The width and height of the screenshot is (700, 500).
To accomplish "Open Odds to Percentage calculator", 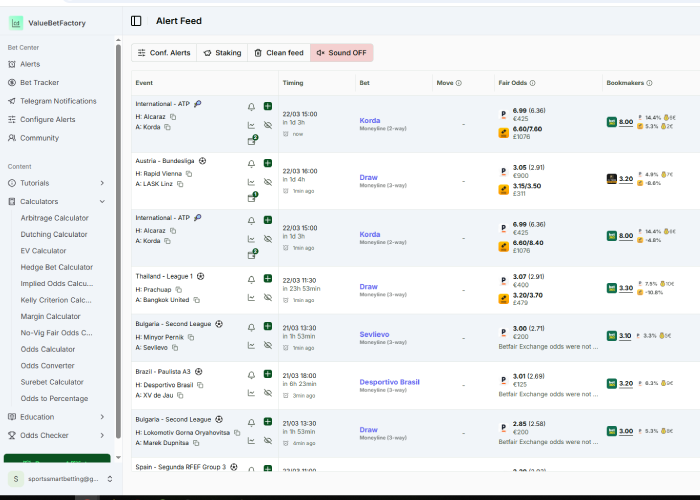I will pos(54,399).
